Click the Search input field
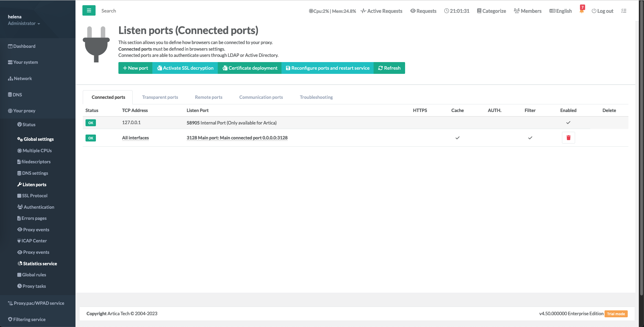 [109, 11]
